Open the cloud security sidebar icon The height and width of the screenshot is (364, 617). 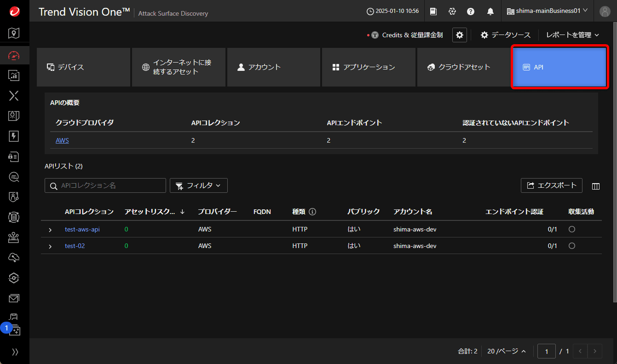tap(14, 257)
